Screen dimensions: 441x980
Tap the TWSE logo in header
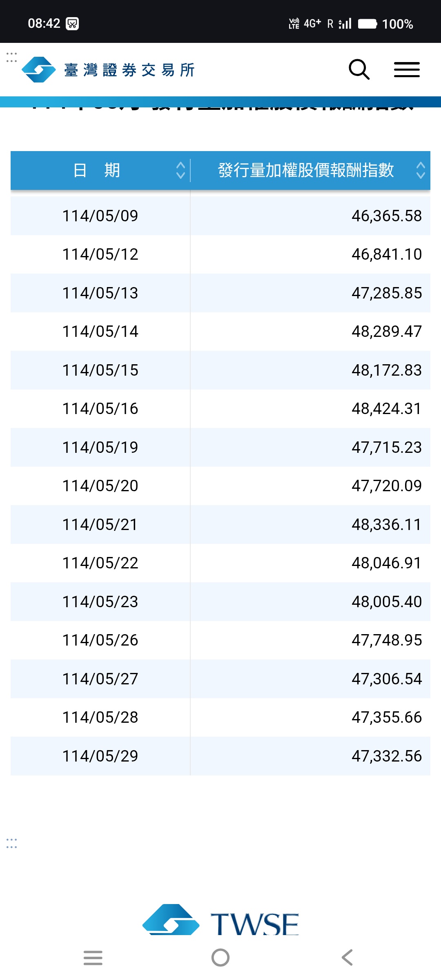pyautogui.click(x=39, y=70)
